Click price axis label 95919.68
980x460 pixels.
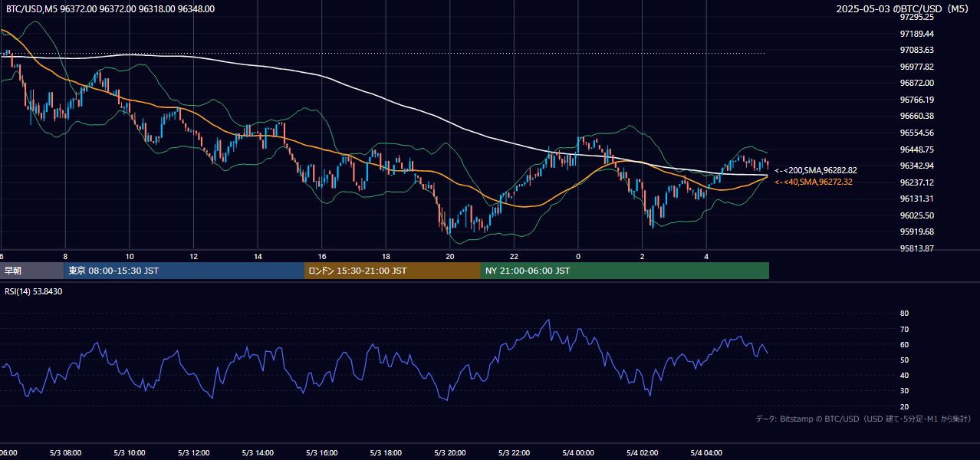(x=916, y=232)
